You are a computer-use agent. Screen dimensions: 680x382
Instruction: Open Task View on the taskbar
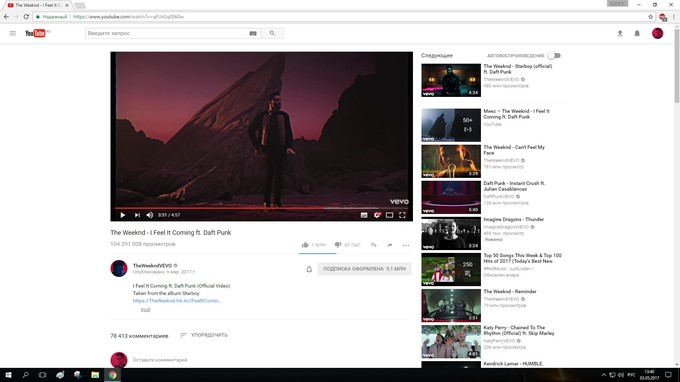42,375
